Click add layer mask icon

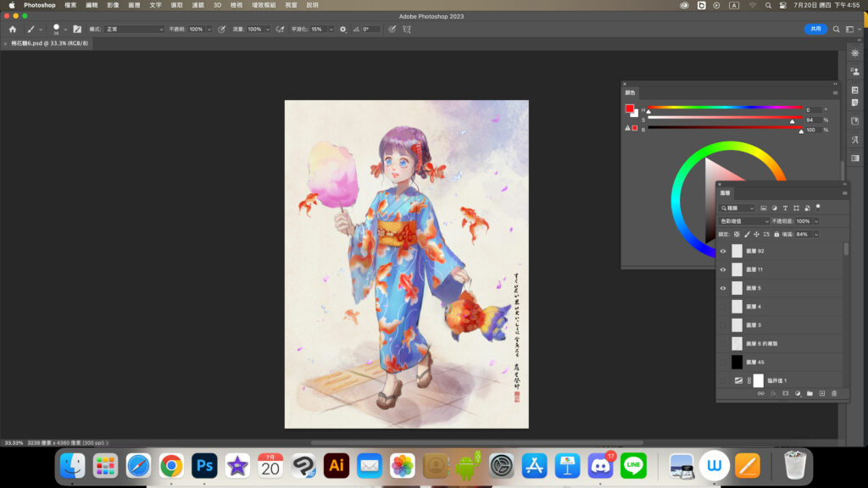[x=785, y=393]
